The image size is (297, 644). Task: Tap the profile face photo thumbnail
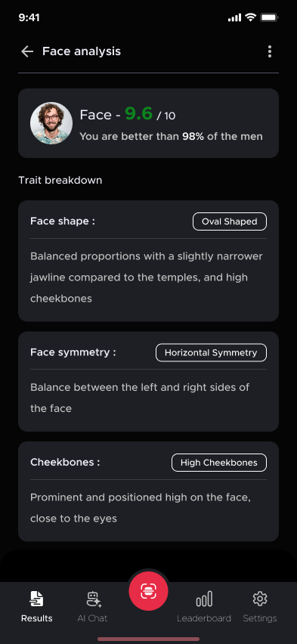[x=51, y=123]
